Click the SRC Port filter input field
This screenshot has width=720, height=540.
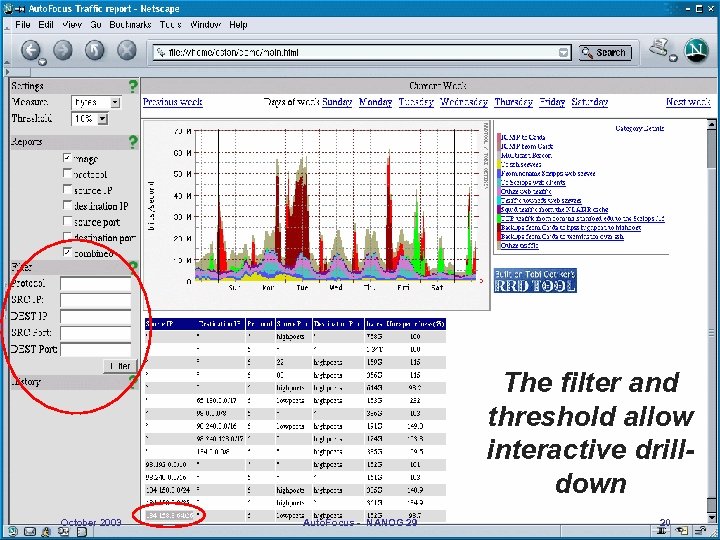coord(96,333)
